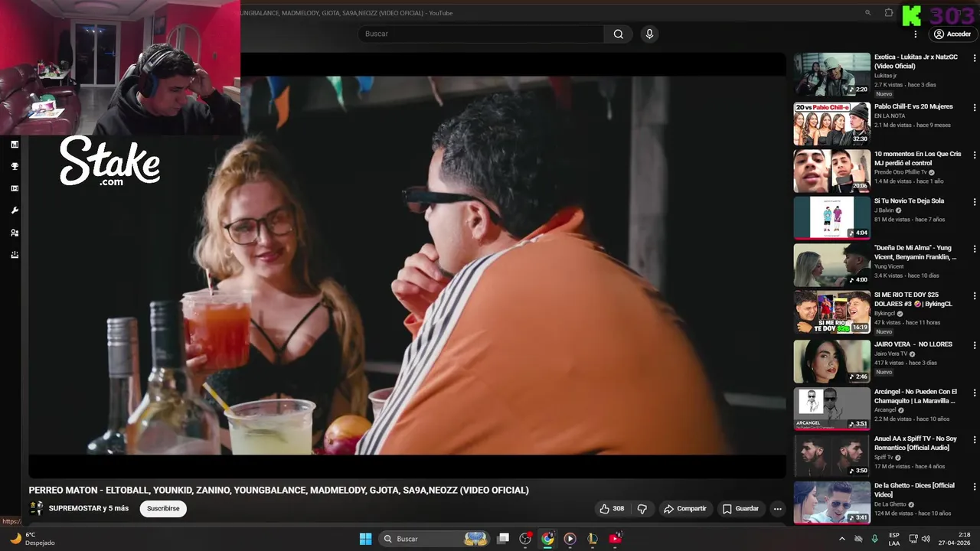Open options menu for Anuel AA video
Viewport: 980px width, 551px height.
click(x=975, y=441)
